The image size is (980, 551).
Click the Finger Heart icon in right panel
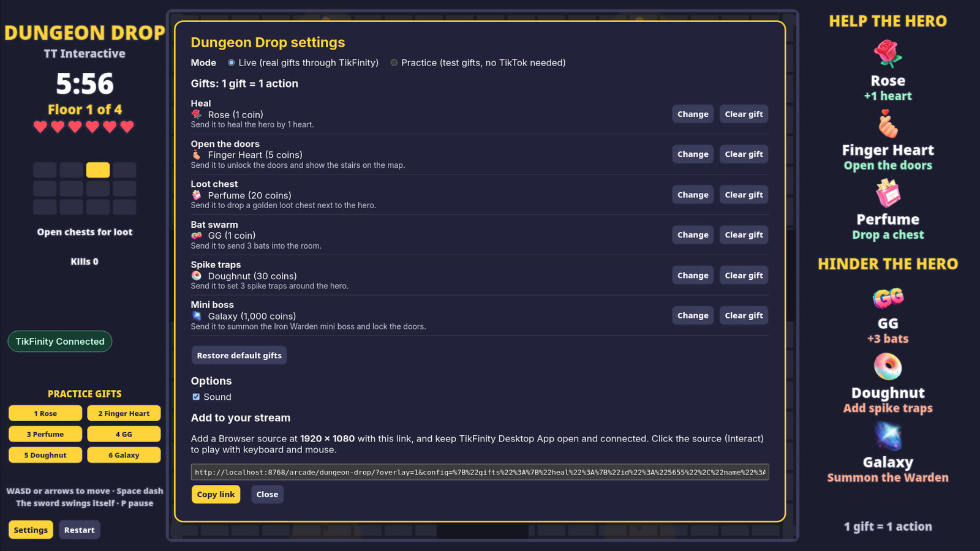pyautogui.click(x=888, y=124)
